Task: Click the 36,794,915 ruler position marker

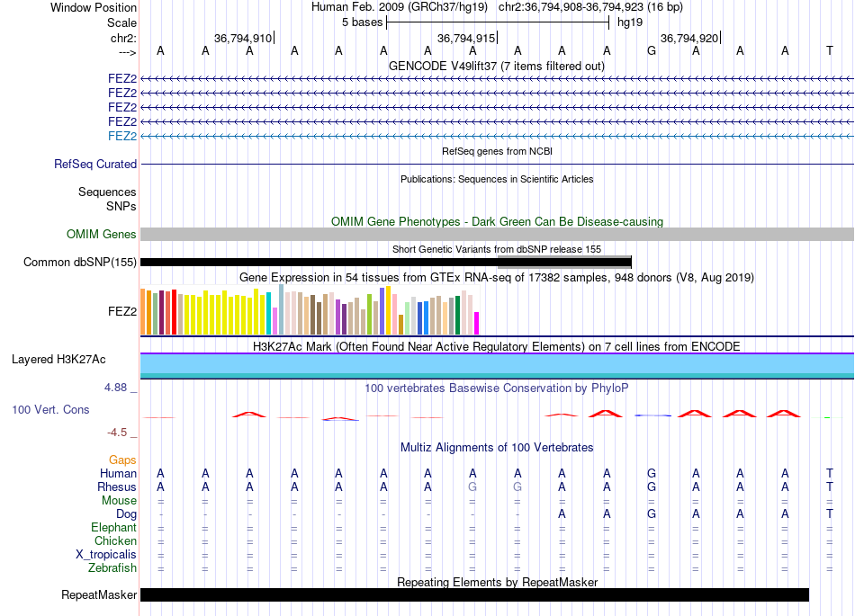Action: coord(466,38)
